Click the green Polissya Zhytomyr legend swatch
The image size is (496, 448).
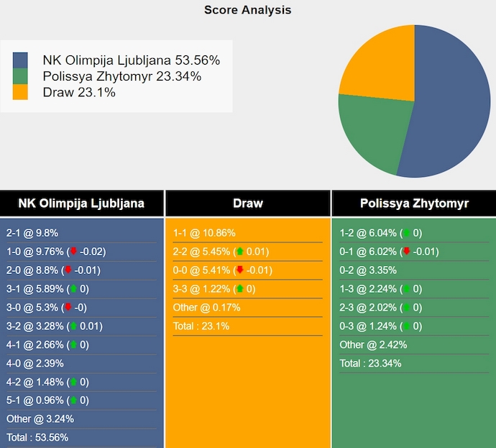[x=20, y=76]
